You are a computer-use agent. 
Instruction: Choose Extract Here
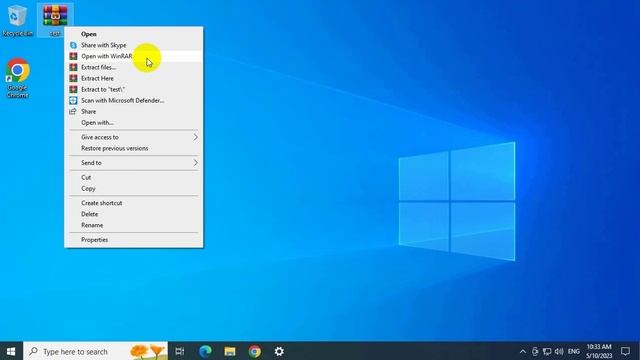pyautogui.click(x=134, y=78)
